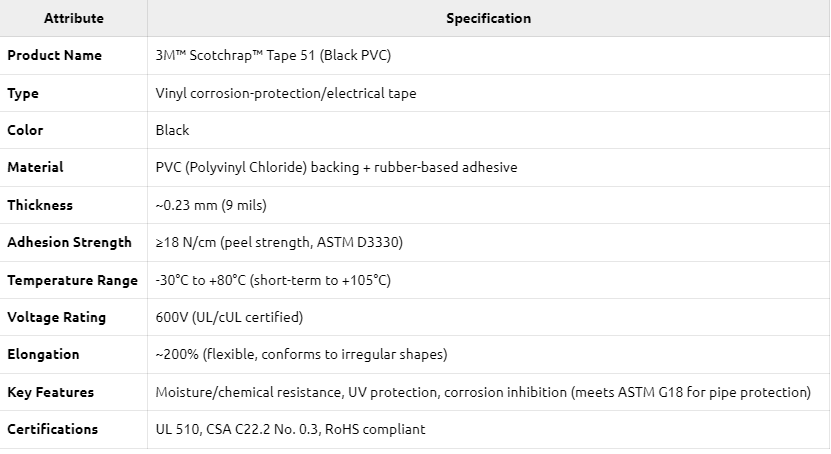This screenshot has height=454, width=831.
Task: Click the Specification column header
Action: pos(488,18)
